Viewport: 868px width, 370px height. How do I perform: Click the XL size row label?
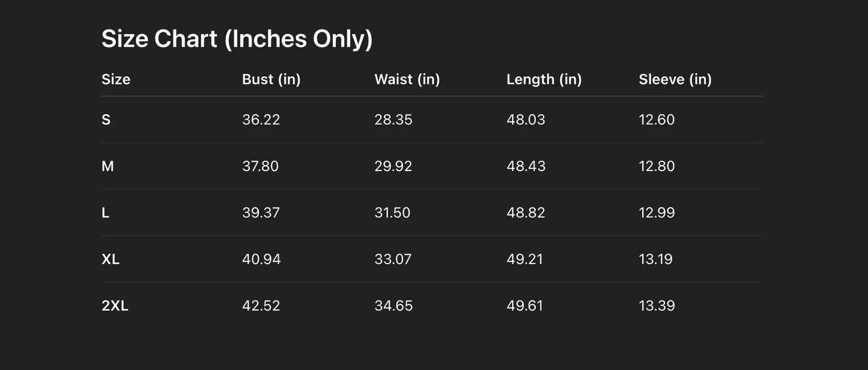[111, 259]
